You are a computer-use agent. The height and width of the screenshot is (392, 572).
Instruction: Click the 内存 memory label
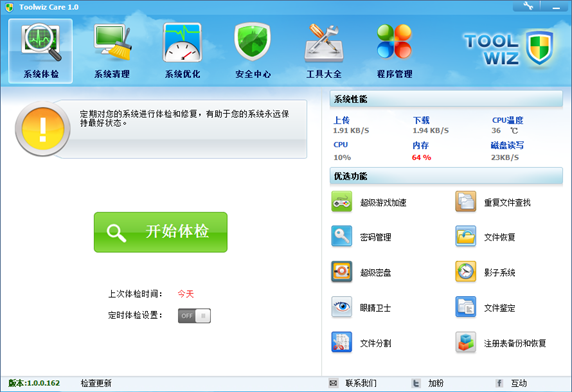tap(420, 145)
